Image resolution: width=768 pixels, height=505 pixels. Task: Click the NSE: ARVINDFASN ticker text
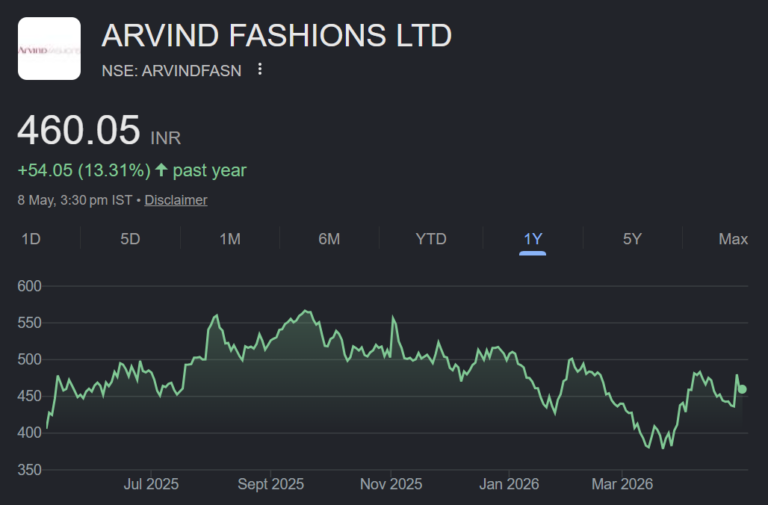tap(171, 71)
